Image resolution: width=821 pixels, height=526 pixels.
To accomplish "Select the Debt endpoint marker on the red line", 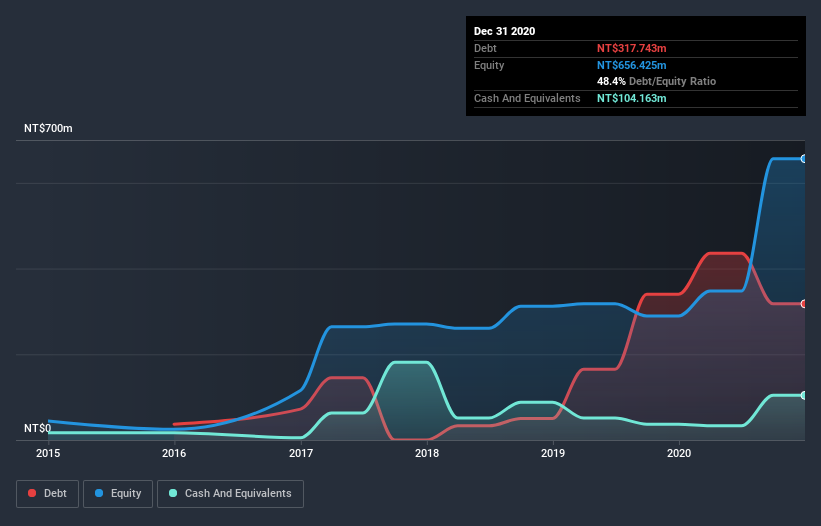I will 804,304.
